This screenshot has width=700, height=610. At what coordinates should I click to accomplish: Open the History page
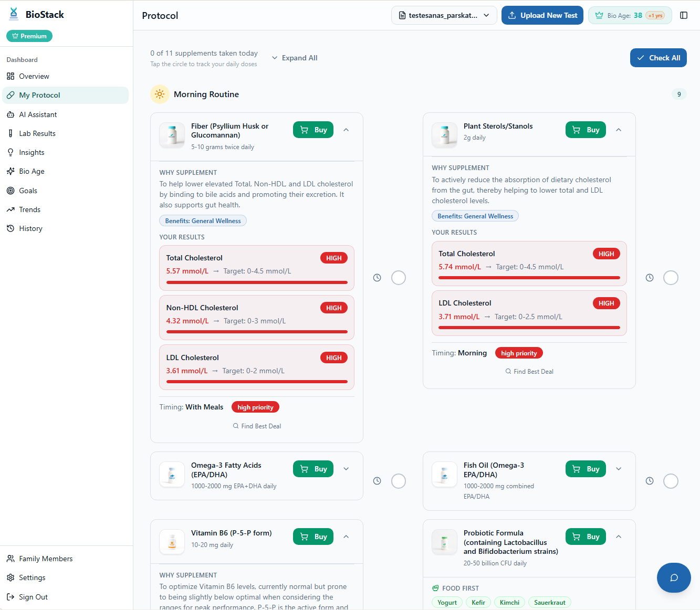click(30, 228)
